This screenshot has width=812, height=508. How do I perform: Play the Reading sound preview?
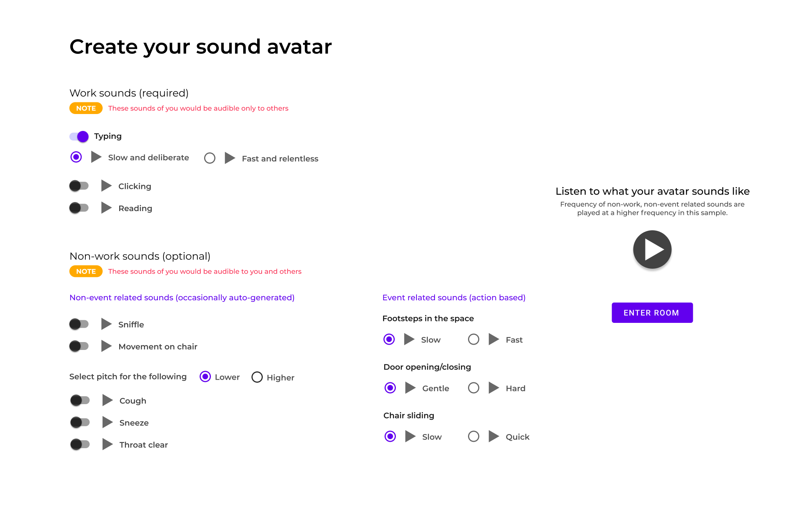(106, 208)
